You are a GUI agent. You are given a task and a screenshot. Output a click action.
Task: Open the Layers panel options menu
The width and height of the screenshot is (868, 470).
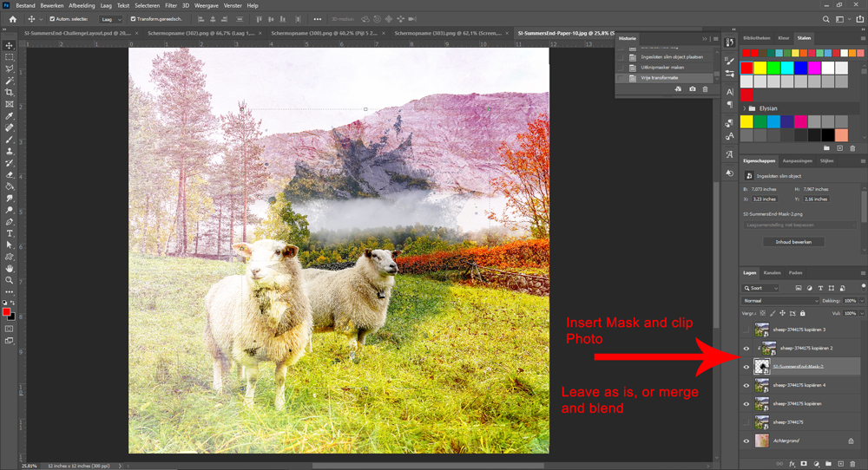(x=863, y=272)
